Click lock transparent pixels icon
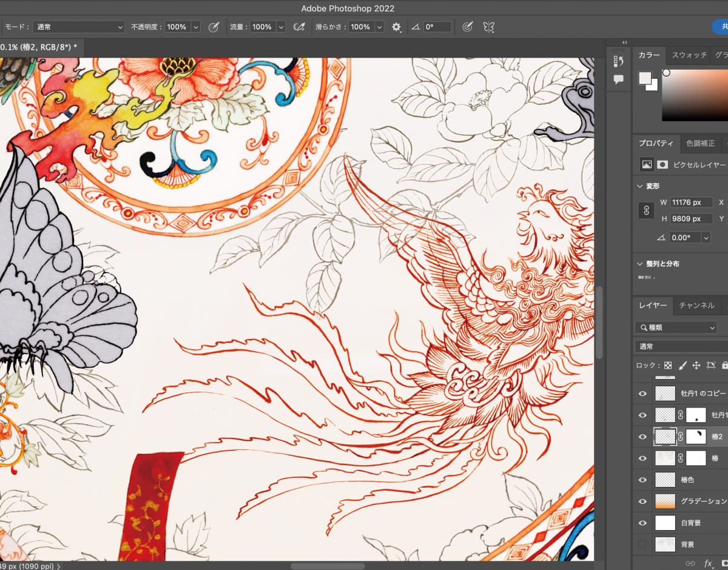This screenshot has height=570, width=728. [x=668, y=366]
